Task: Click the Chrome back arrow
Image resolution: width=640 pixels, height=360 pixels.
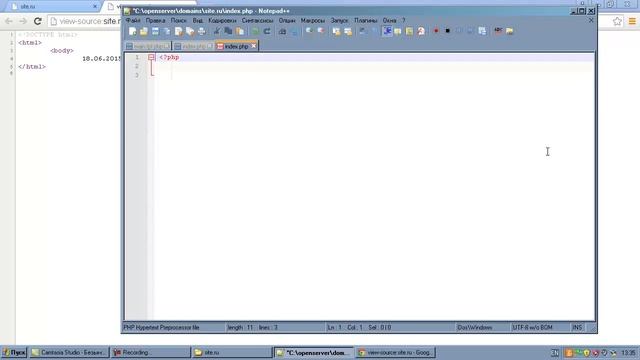Action: 9,21
